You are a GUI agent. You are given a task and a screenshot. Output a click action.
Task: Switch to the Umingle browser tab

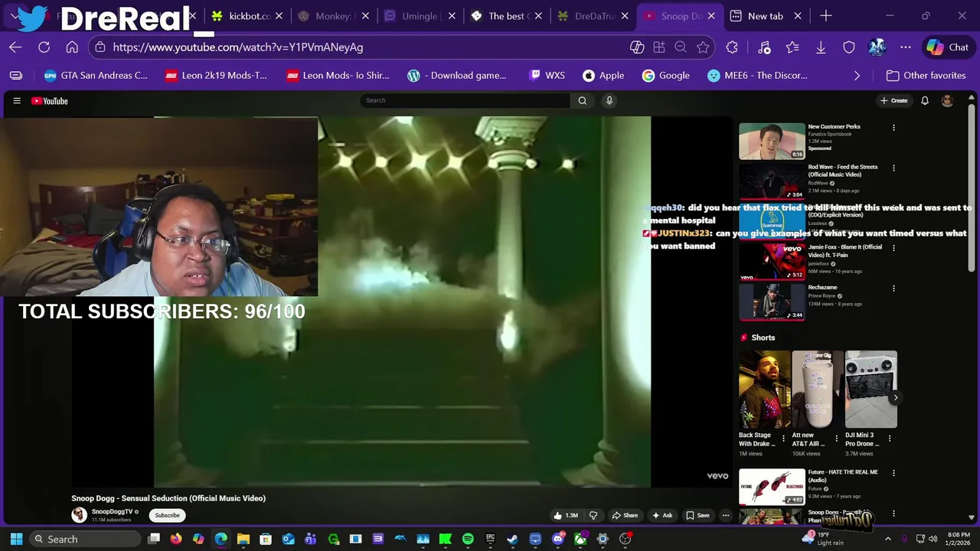pos(420,16)
